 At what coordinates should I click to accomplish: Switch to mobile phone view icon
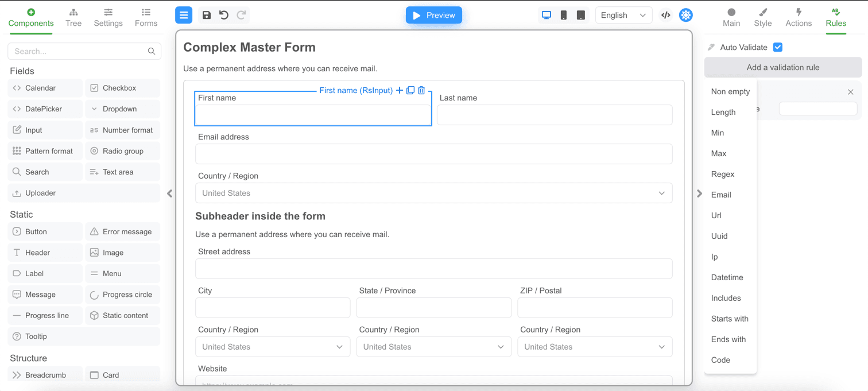564,16
